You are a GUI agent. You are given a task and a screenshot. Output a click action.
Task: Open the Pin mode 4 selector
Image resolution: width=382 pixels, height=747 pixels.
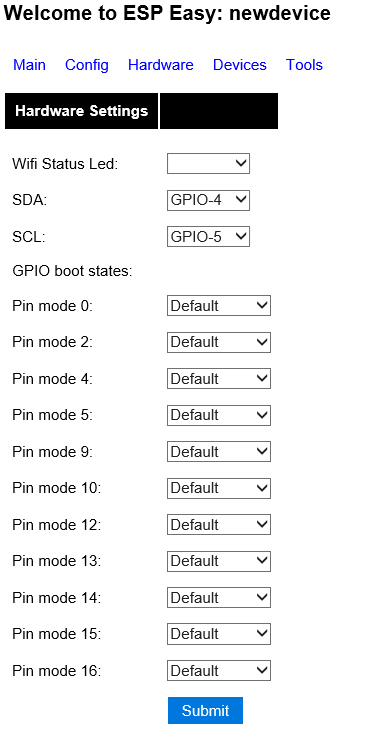pos(219,378)
